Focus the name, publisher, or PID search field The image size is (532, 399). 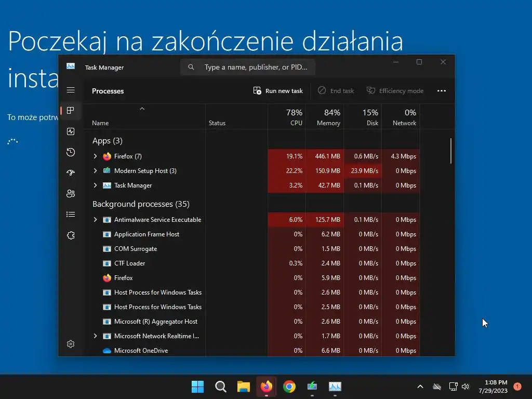(248, 67)
